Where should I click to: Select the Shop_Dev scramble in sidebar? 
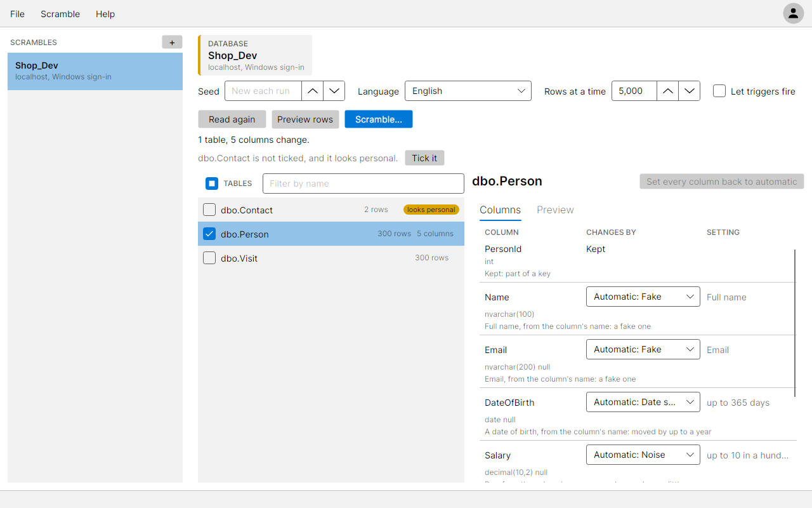pos(95,71)
